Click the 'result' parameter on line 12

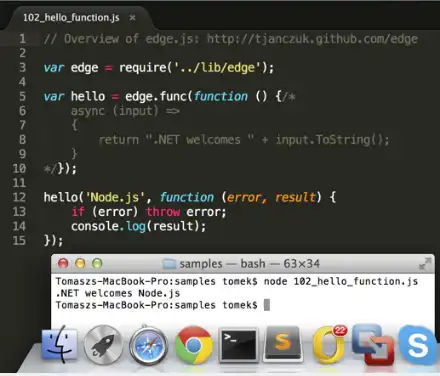coord(295,197)
